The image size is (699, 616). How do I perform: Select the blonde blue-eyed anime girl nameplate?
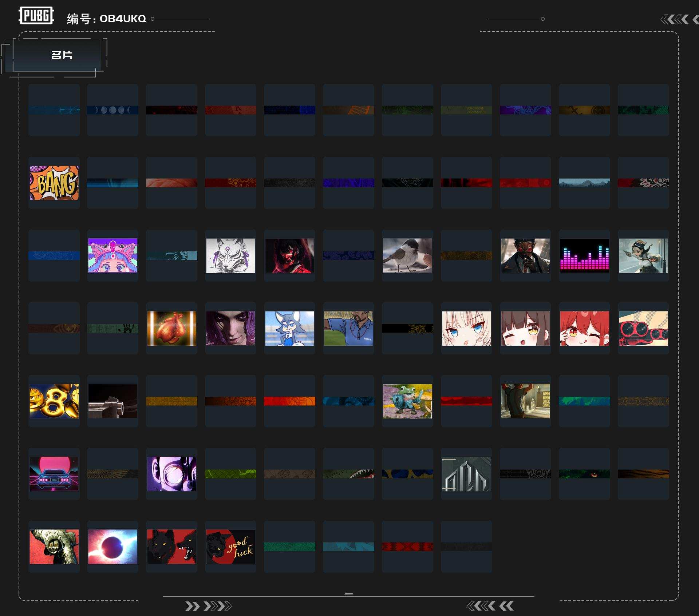(x=466, y=328)
